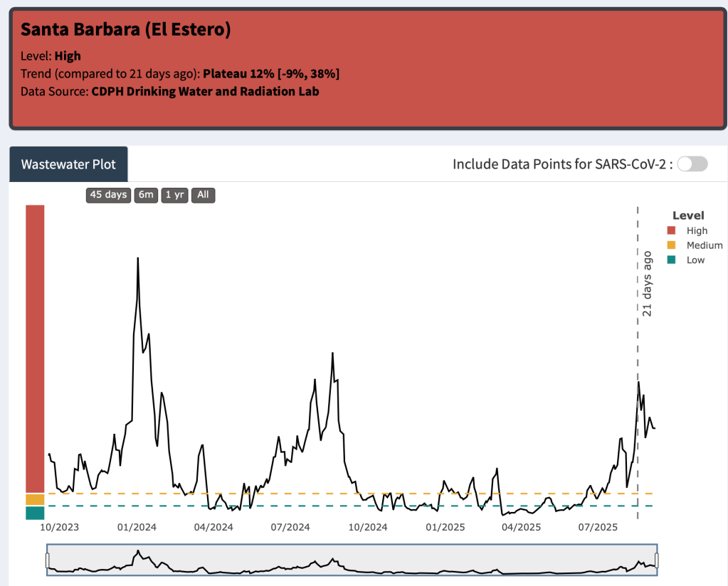Set time range to 6m

146,195
